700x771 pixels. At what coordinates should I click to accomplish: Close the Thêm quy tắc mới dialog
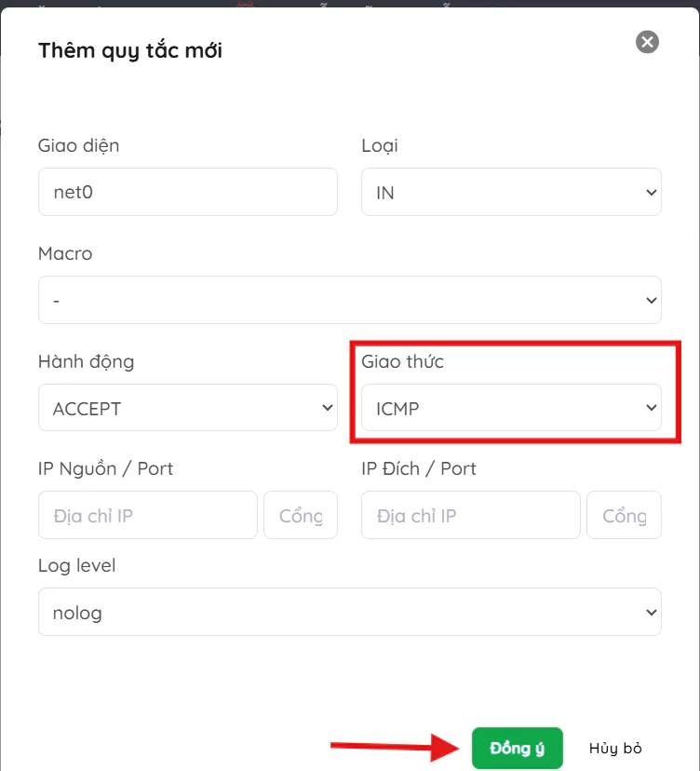point(647,42)
